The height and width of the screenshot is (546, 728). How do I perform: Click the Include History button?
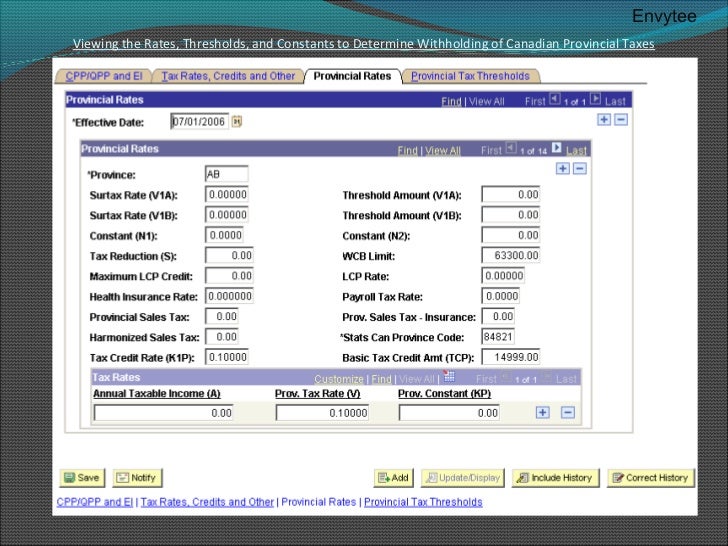(555, 478)
